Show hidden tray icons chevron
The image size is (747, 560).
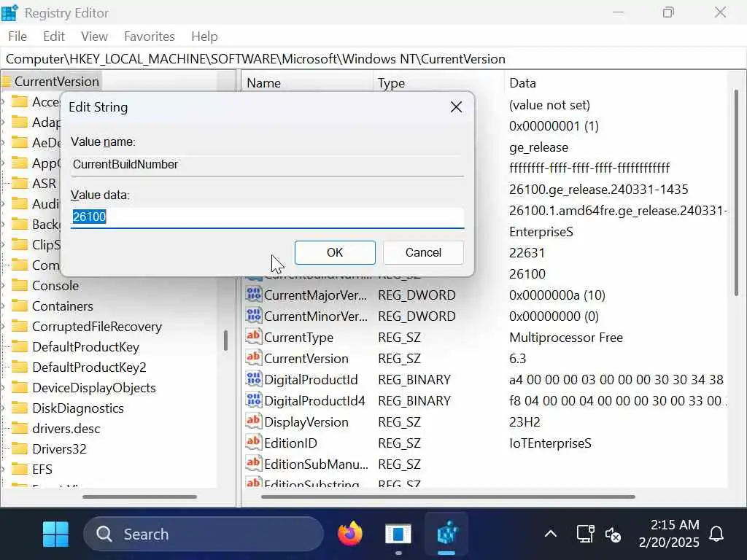(551, 533)
